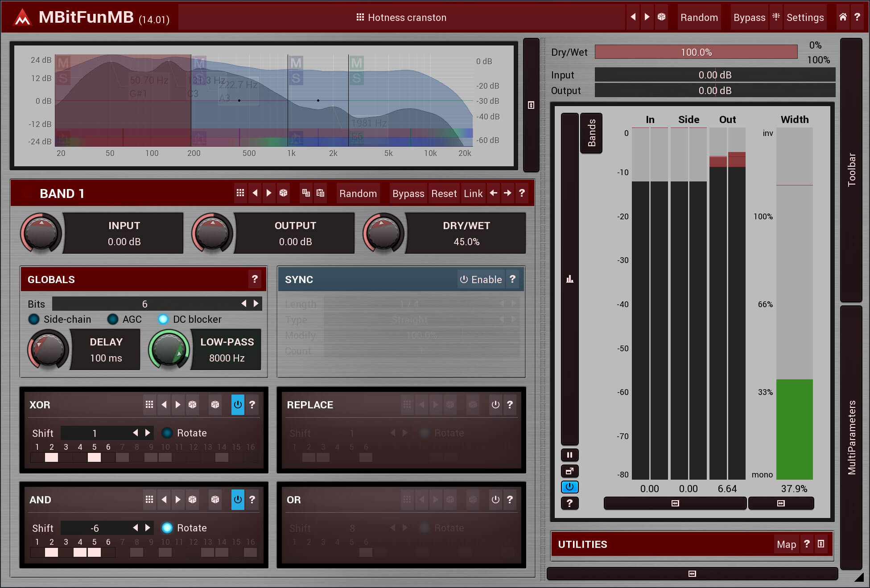Decrease AND Shift value arrow
The height and width of the screenshot is (588, 870).
(x=135, y=527)
